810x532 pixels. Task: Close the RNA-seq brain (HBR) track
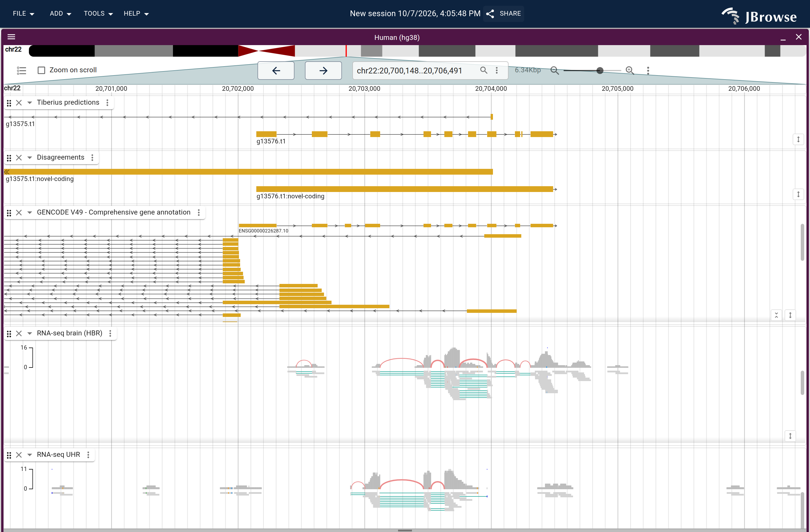(x=19, y=333)
